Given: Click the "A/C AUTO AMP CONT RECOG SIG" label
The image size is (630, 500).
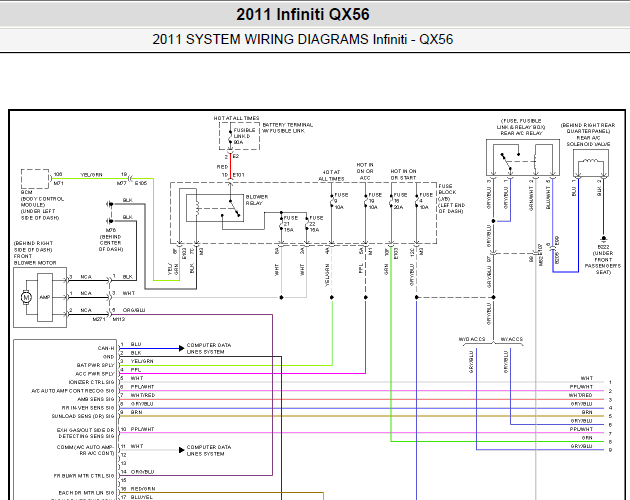Looking at the screenshot, I should (73, 391).
